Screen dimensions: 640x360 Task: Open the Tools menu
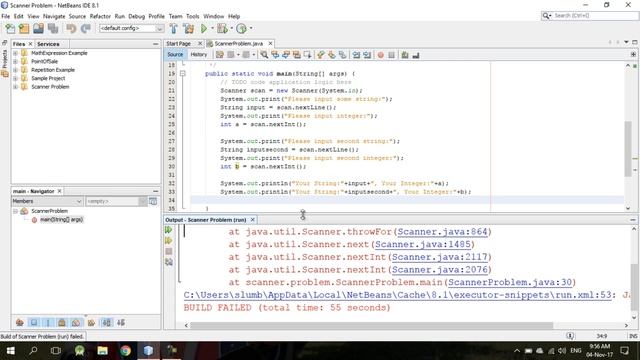coord(192,16)
